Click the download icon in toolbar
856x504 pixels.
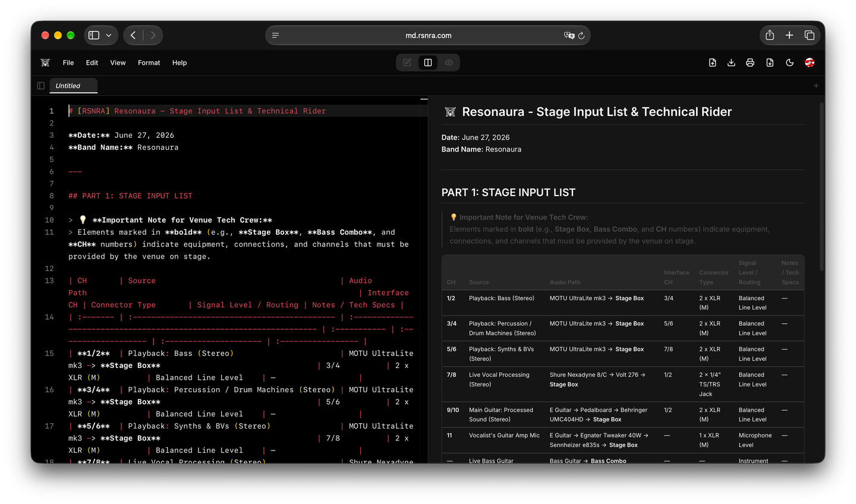pyautogui.click(x=731, y=62)
